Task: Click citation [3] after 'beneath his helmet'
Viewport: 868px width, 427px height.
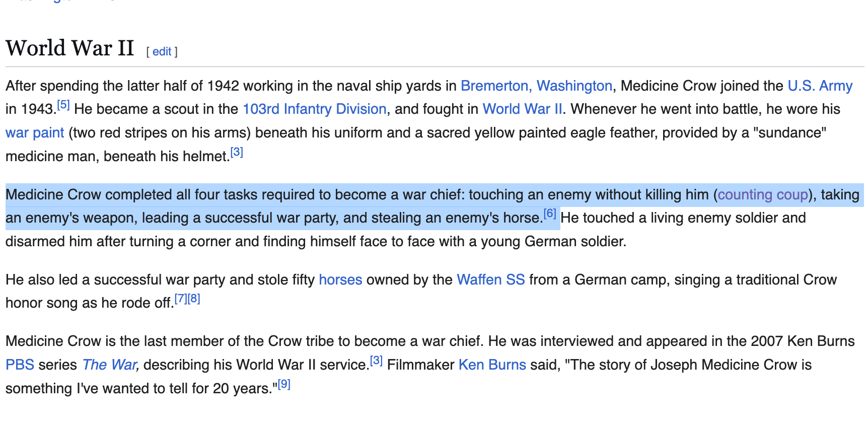Action: [237, 152]
